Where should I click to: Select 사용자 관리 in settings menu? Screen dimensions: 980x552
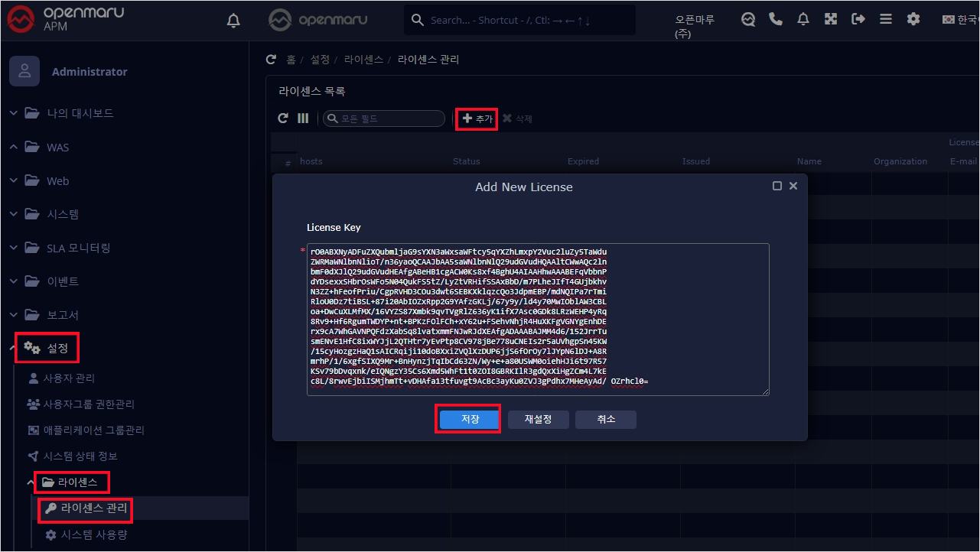(69, 378)
